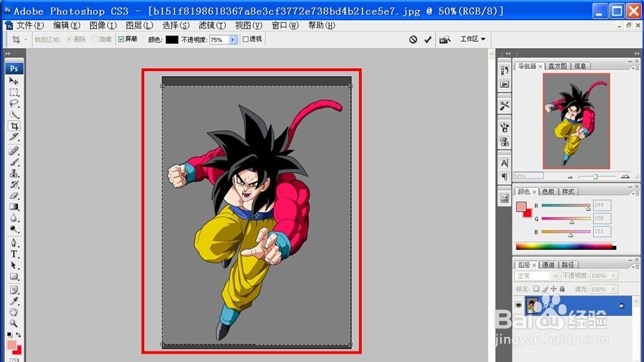Select the Dodge tool
Viewport: 644px width, 362px height.
14,229
